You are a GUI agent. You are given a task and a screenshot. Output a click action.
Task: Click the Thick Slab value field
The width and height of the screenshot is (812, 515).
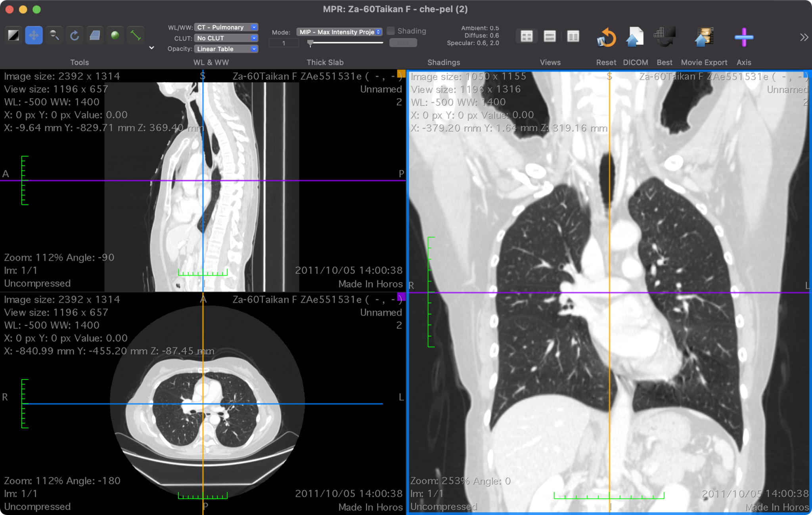284,43
